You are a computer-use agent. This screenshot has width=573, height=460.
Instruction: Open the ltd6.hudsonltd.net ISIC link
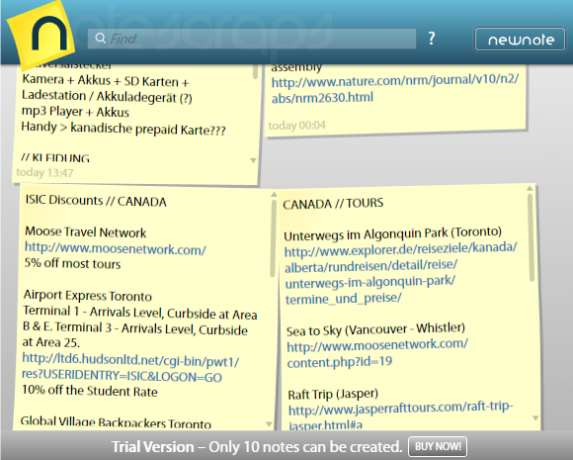130,368
